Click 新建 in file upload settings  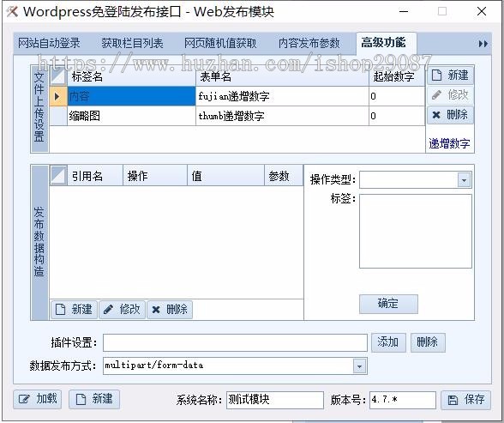click(x=450, y=76)
